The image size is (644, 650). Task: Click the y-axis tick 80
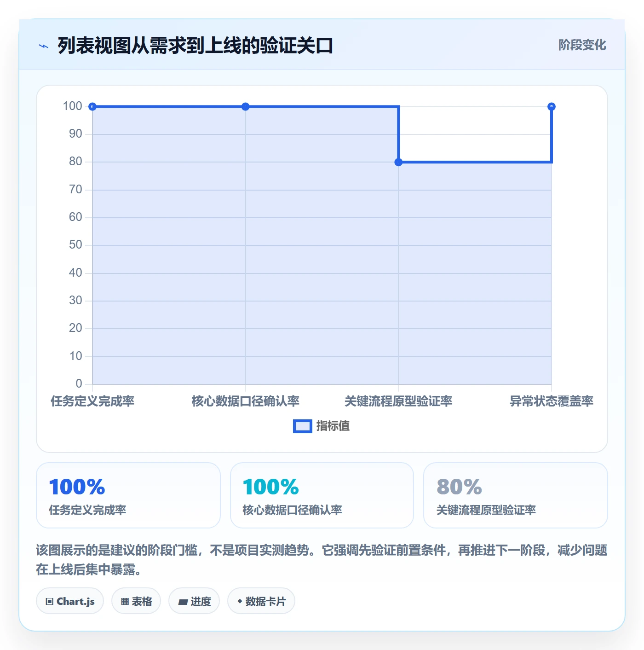(x=75, y=162)
